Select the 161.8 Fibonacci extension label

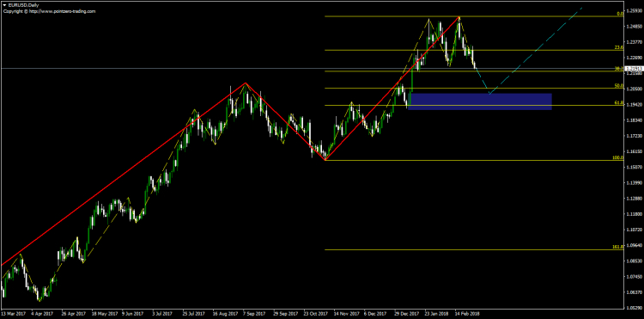click(x=618, y=247)
